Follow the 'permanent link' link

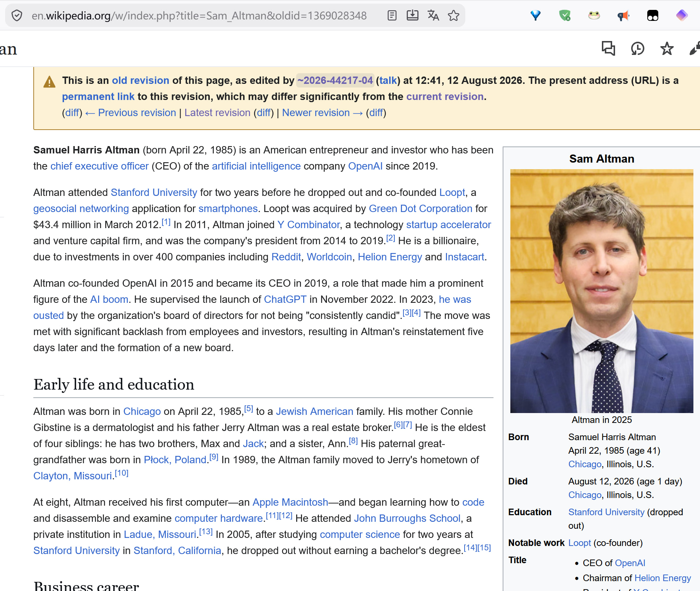98,97
